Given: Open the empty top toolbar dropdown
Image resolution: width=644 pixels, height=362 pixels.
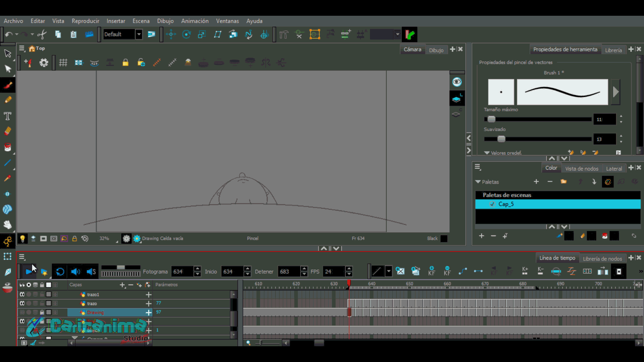Looking at the screenshot, I should tap(397, 34).
